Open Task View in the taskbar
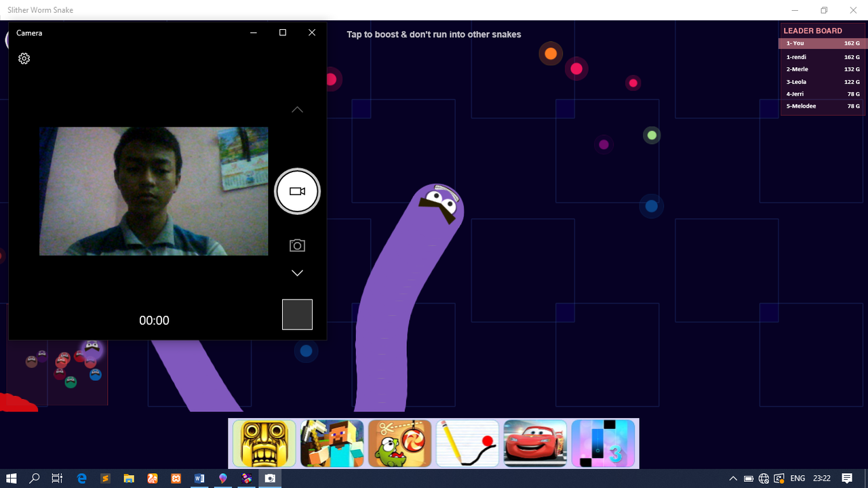This screenshot has height=488, width=868. (57, 479)
